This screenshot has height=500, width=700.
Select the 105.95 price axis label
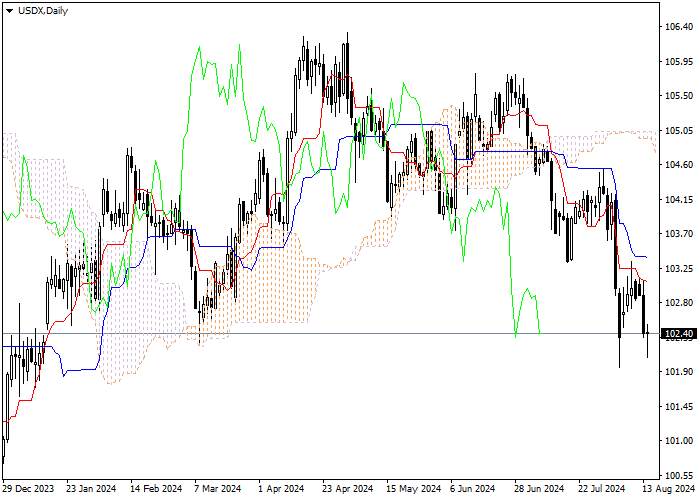tap(678, 62)
